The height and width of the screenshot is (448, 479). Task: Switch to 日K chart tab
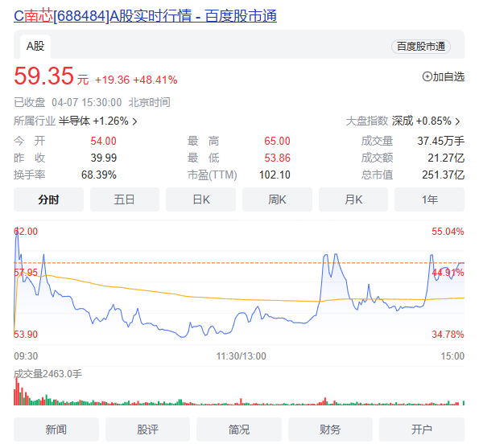pos(200,199)
